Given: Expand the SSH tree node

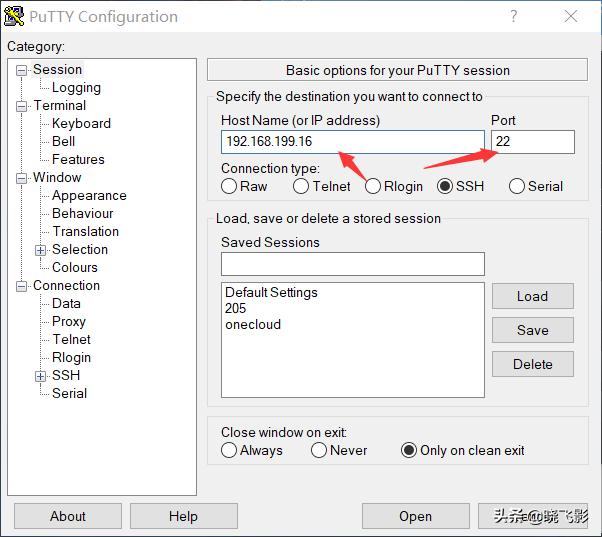Looking at the screenshot, I should tap(41, 376).
